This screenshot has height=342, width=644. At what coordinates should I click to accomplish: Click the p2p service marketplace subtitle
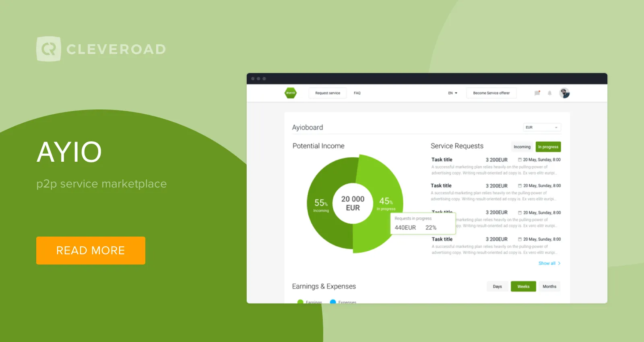click(101, 184)
